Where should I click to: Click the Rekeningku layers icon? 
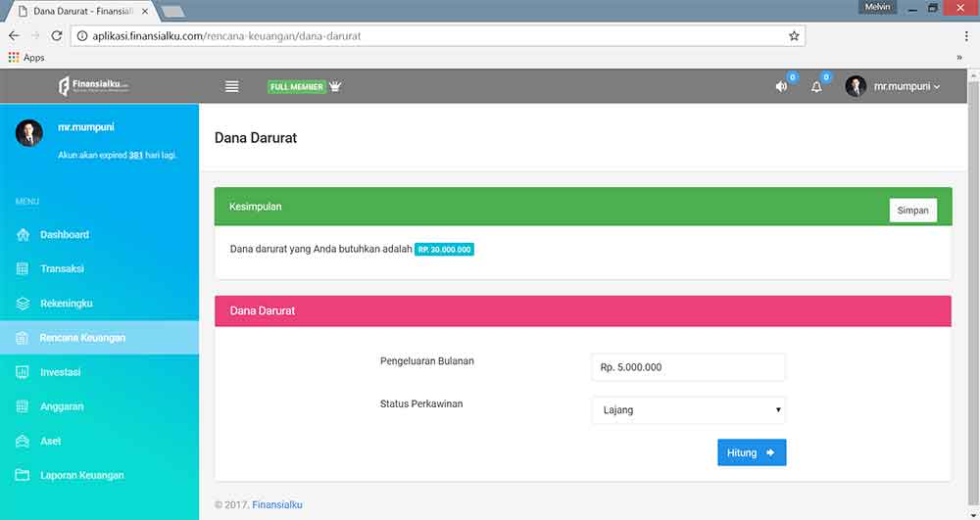tap(23, 304)
